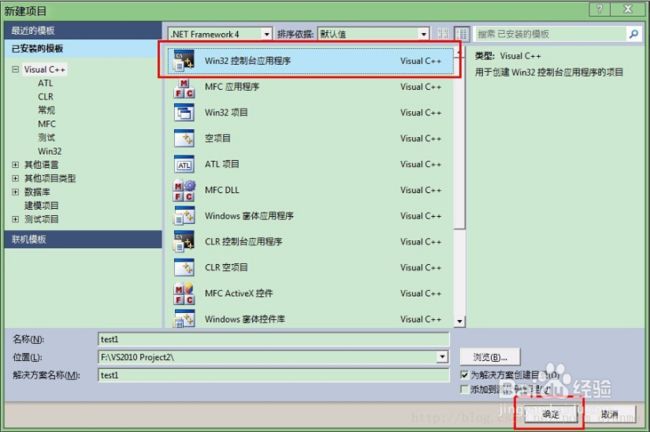Image resolution: width=650 pixels, height=432 pixels.
Task: Click the installed templates search box
Action: [550, 34]
